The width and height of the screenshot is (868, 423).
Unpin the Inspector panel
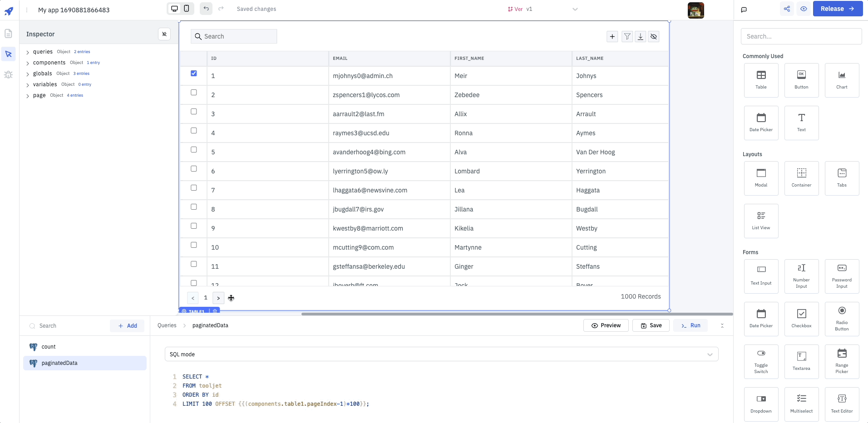coord(164,34)
